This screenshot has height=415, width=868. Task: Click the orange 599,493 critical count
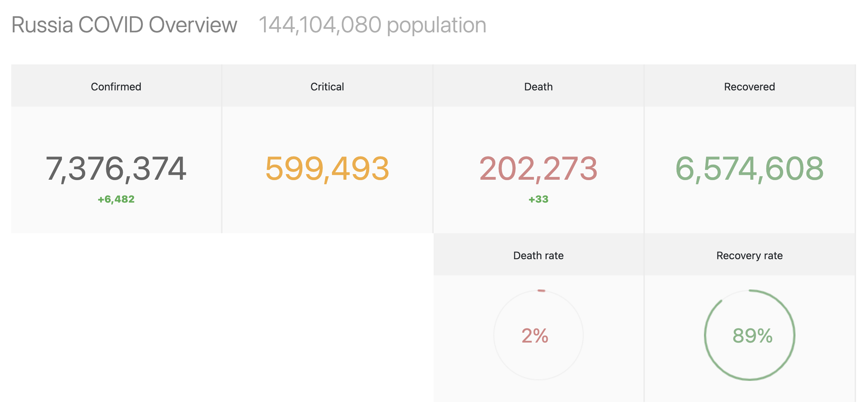[327, 169]
